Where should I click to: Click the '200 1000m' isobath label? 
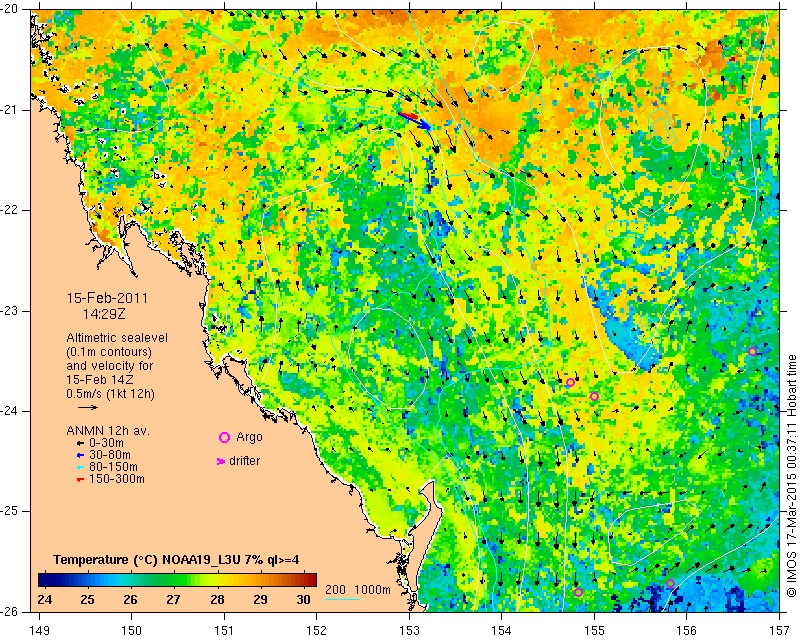point(358,590)
